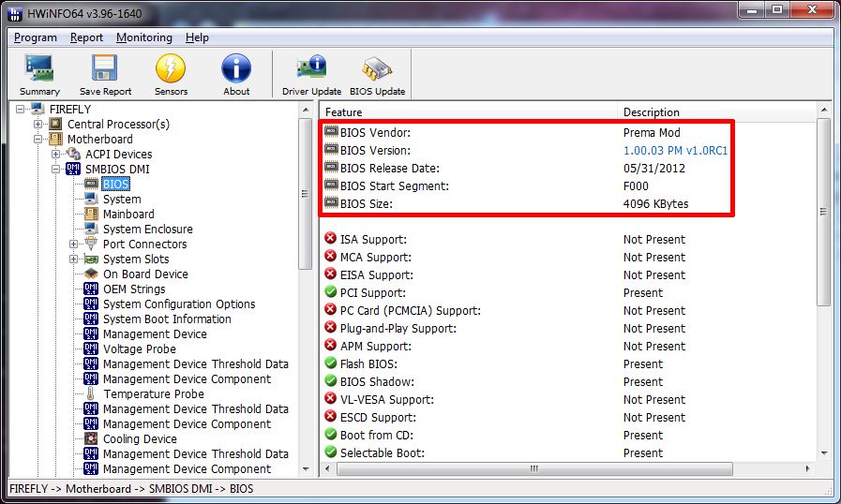Click the BIOS Release Date 05/31/2012 value
841x504 pixels.
pos(653,168)
